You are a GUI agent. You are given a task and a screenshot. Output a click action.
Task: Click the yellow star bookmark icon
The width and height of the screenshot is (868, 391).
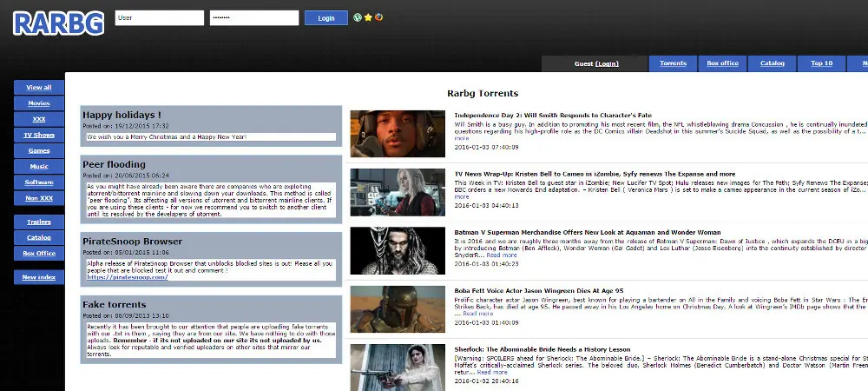coord(368,17)
